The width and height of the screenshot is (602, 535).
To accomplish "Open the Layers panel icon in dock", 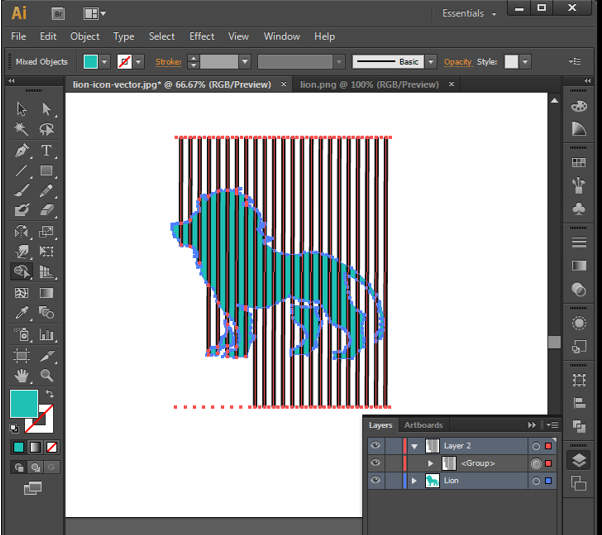I will [578, 460].
